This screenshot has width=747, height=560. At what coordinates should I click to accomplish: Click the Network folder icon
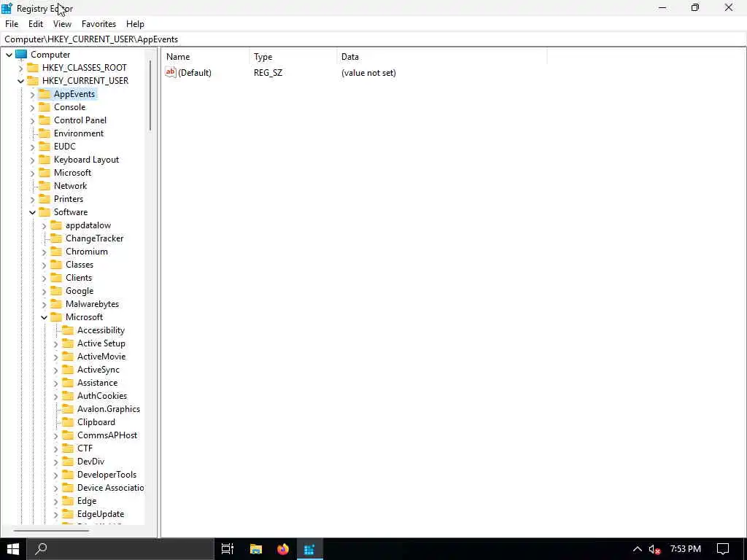(x=44, y=185)
